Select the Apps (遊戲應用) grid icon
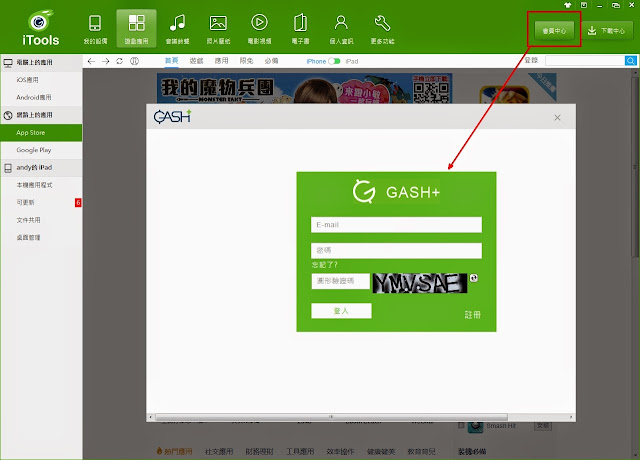Viewport: 640px width, 460px height. click(x=136, y=23)
